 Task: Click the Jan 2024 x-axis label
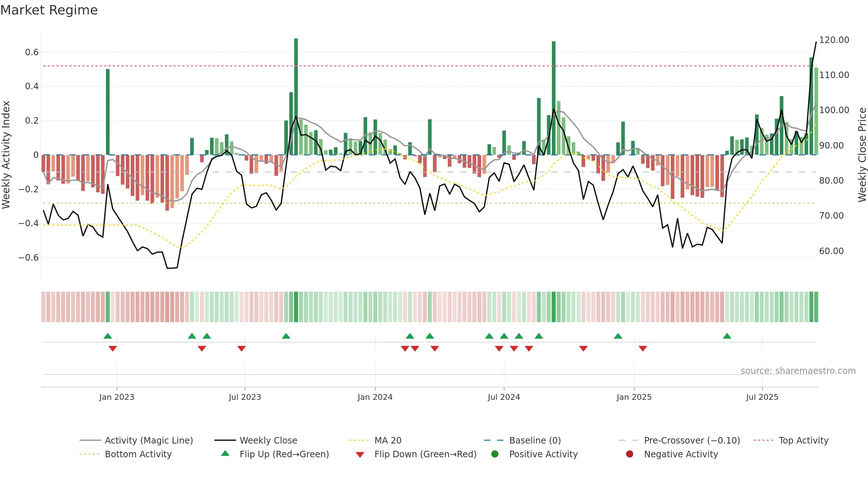pyautogui.click(x=375, y=397)
